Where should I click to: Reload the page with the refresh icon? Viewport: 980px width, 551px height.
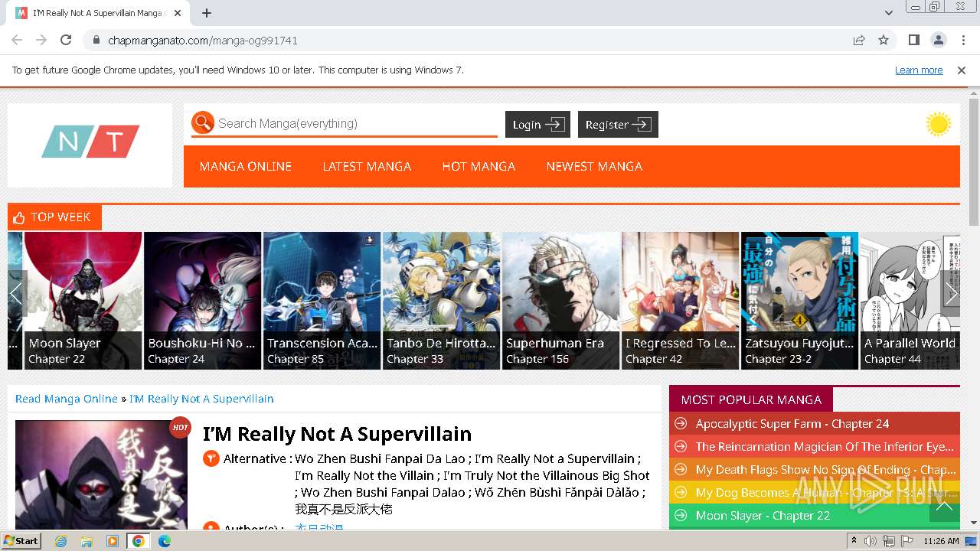(66, 40)
